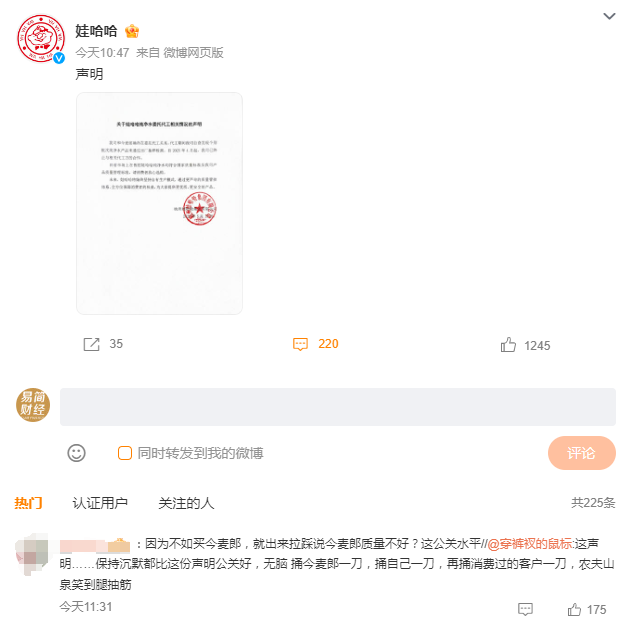
Task: Click the orange 评论 submit button
Action: (x=582, y=453)
